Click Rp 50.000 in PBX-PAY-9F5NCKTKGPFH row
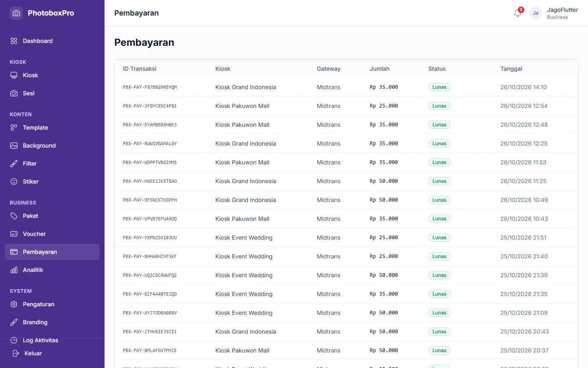588x368 pixels. (x=384, y=200)
